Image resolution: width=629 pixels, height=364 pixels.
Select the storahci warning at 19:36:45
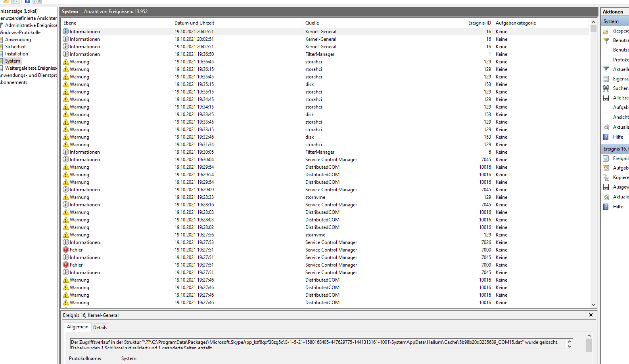click(x=325, y=62)
